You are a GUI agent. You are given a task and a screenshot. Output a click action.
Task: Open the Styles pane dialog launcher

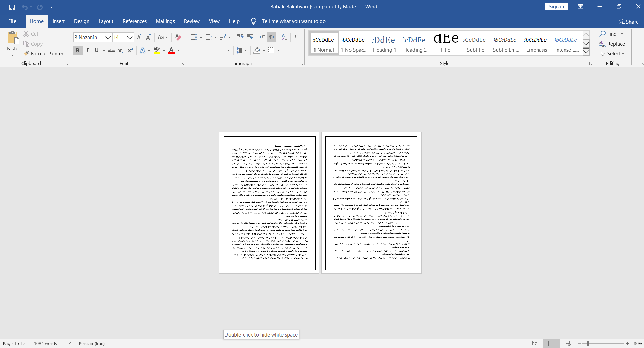click(x=591, y=64)
